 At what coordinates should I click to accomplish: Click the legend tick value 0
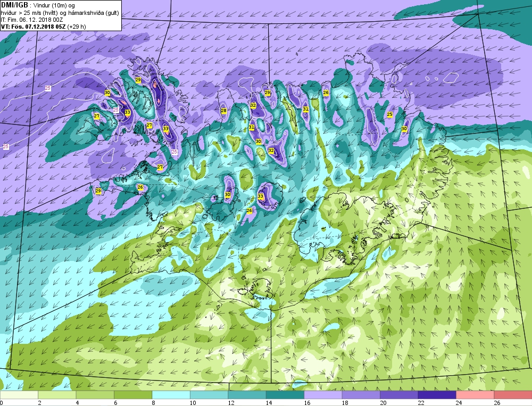point(2,403)
